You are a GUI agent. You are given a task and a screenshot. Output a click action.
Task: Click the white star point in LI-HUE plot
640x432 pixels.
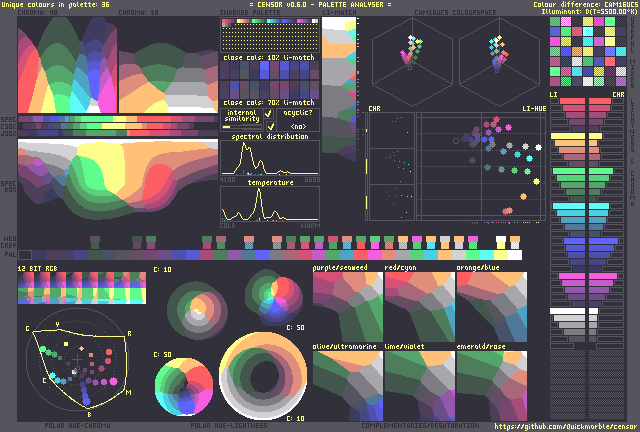point(538,147)
